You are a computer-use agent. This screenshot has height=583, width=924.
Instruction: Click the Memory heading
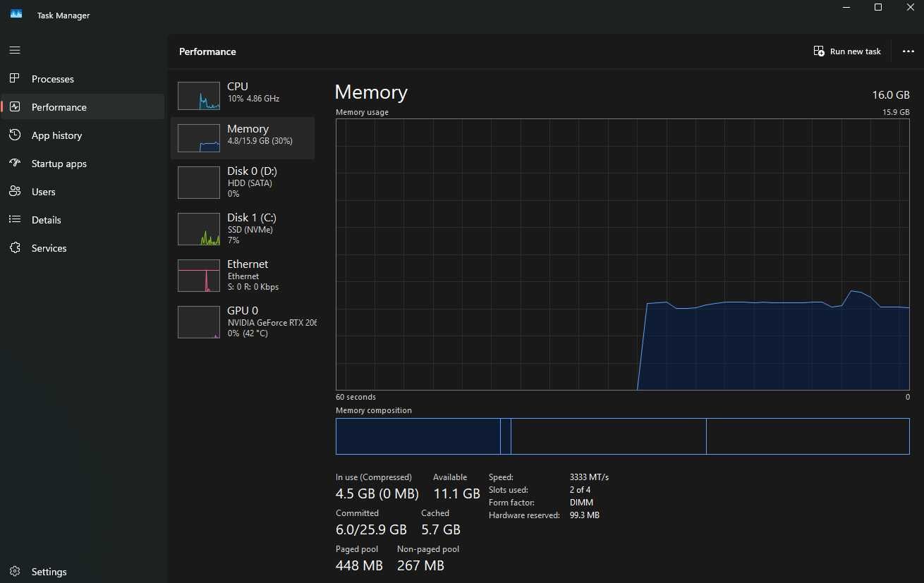[371, 92]
